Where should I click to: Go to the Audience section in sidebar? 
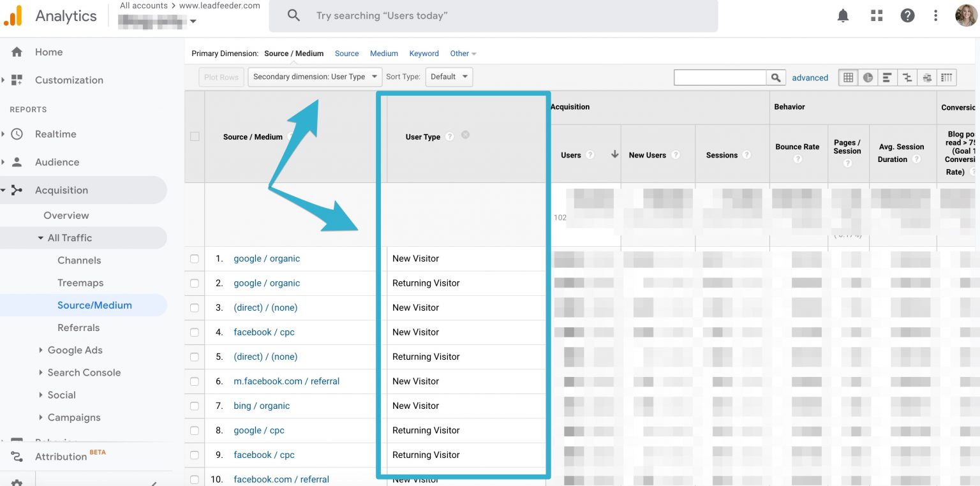coord(57,162)
